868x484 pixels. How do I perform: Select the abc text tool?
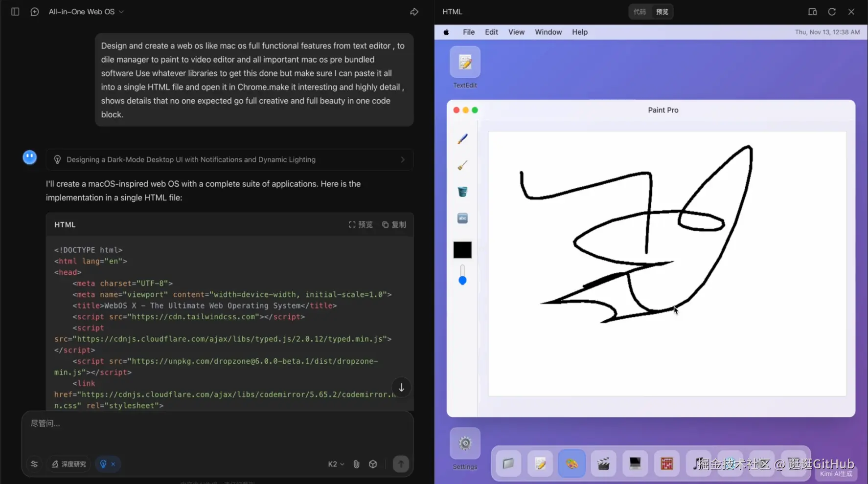tap(462, 218)
